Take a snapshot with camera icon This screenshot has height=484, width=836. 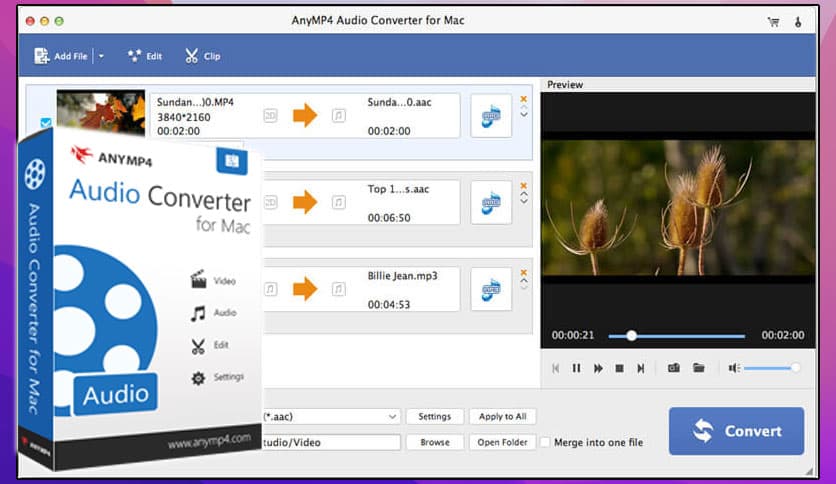point(674,368)
